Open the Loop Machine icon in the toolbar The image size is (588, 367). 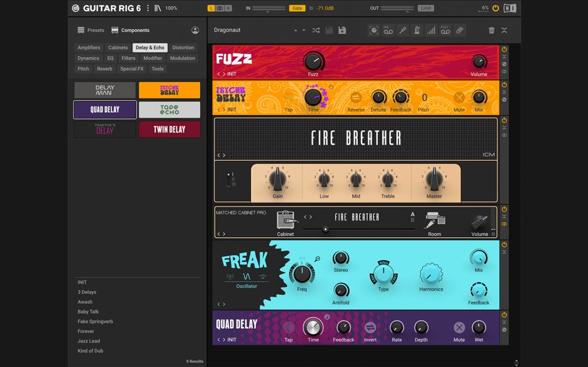pyautogui.click(x=373, y=29)
